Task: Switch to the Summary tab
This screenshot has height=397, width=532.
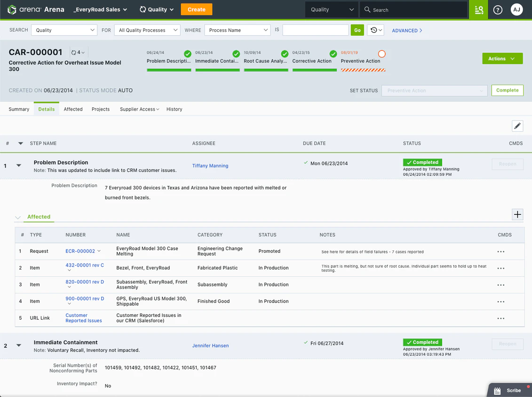Action: pyautogui.click(x=18, y=109)
